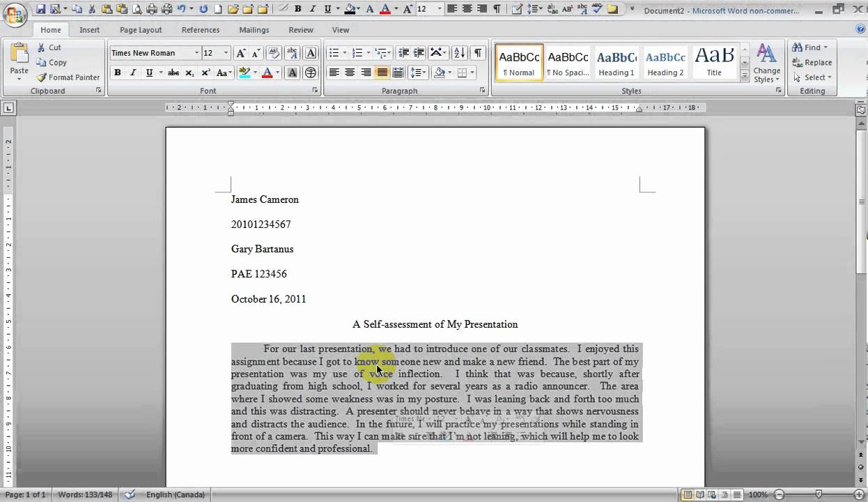Switch to Print Layout view in status bar

point(688,495)
